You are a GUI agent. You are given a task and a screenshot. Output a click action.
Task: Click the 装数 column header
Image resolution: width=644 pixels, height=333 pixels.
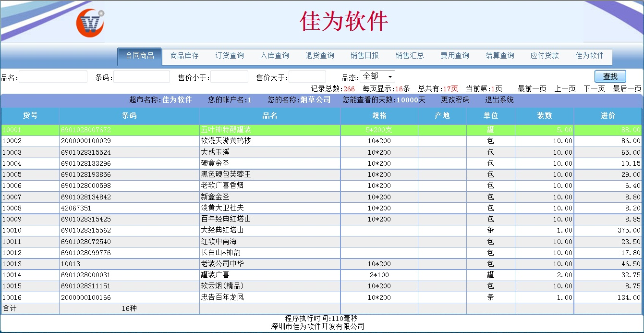point(545,116)
